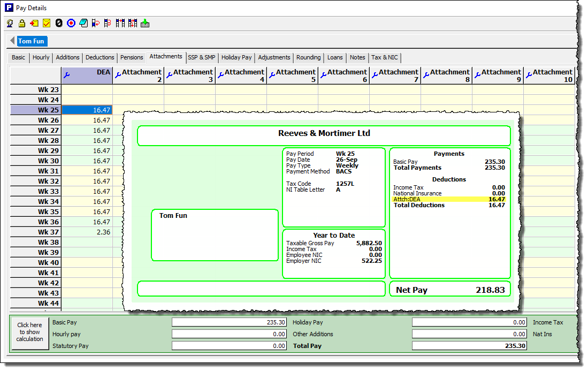Click the Holiday Pay amount field
This screenshot has width=588, height=371.
point(469,322)
